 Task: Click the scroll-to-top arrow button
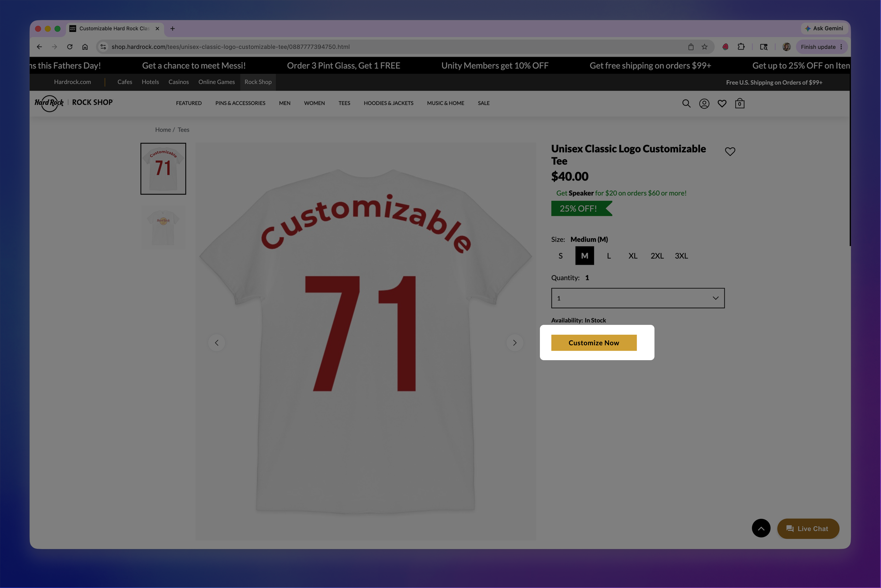pos(761,528)
